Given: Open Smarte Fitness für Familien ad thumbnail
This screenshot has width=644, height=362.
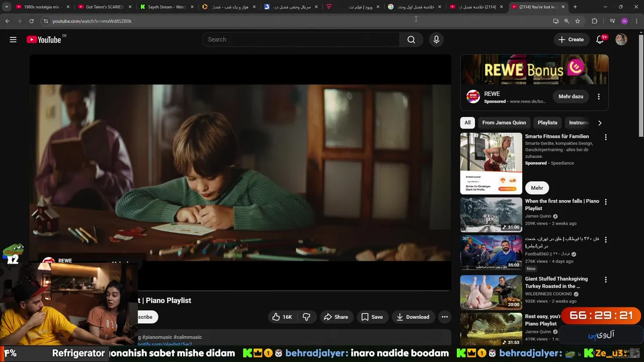Looking at the screenshot, I should 491,163.
